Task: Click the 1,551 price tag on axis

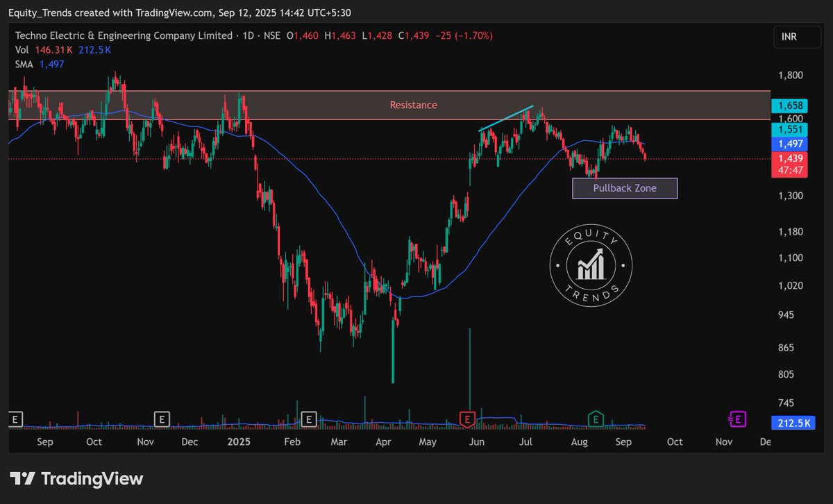Action: coord(789,130)
